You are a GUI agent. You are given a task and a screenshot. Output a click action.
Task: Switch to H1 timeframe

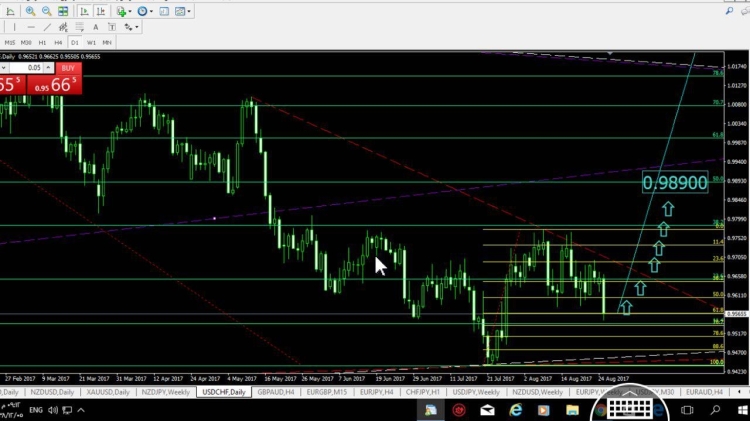pos(42,43)
